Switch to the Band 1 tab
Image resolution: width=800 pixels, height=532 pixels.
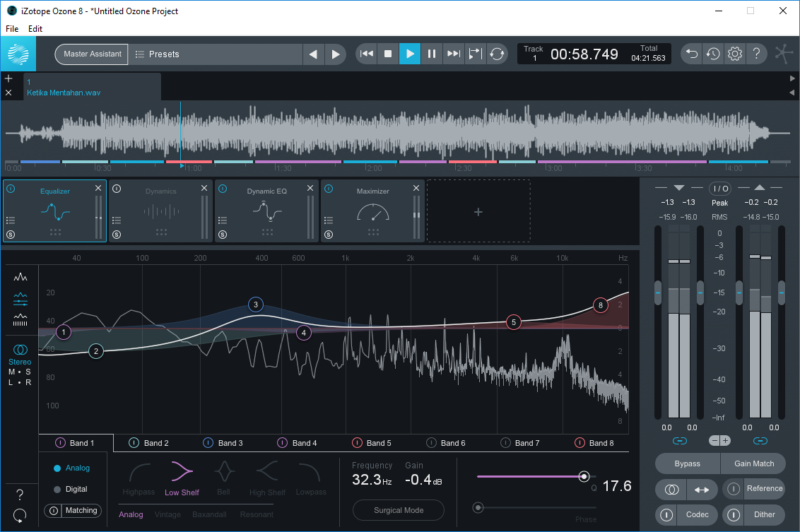[x=76, y=443]
